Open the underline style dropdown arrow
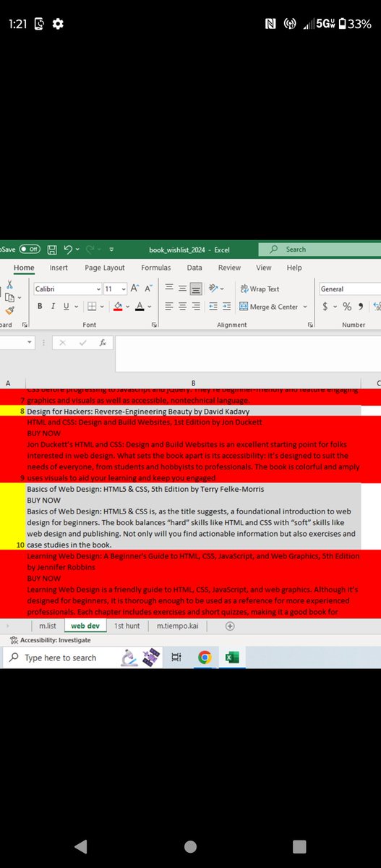This screenshot has width=381, height=868. click(x=77, y=307)
